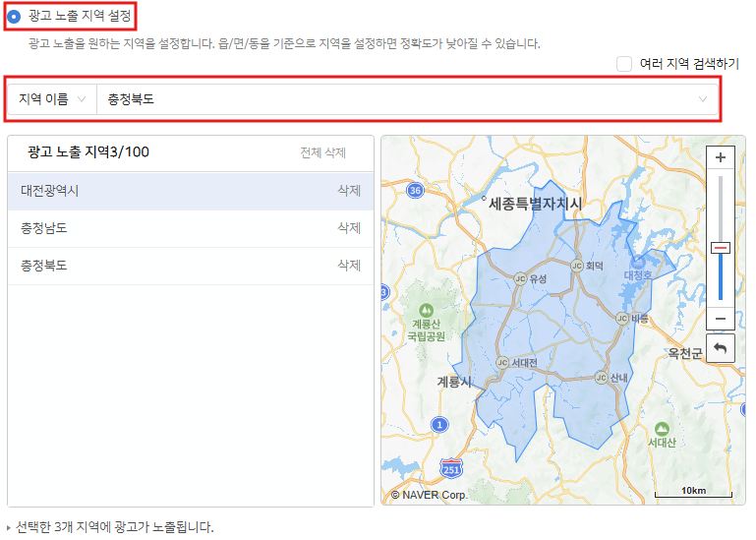Click the 유성 JC junction marker
The height and width of the screenshot is (540, 756).
click(520, 278)
